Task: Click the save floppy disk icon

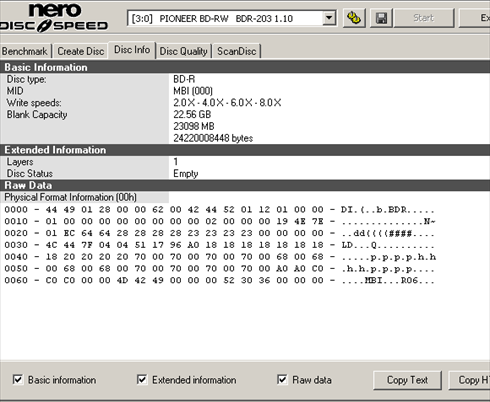Action: (382, 18)
